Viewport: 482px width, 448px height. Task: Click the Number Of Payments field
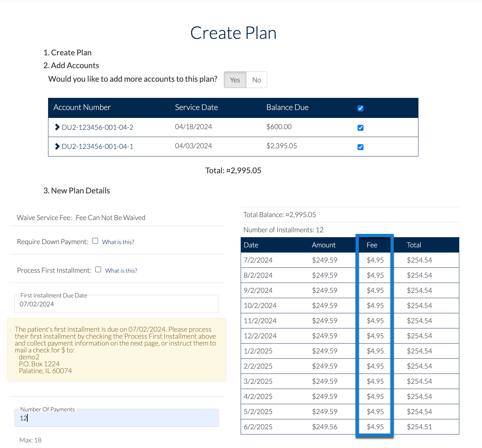tap(117, 418)
